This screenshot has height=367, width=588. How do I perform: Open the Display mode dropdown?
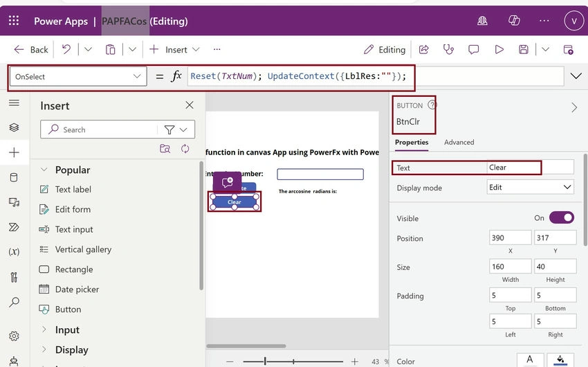pyautogui.click(x=531, y=187)
